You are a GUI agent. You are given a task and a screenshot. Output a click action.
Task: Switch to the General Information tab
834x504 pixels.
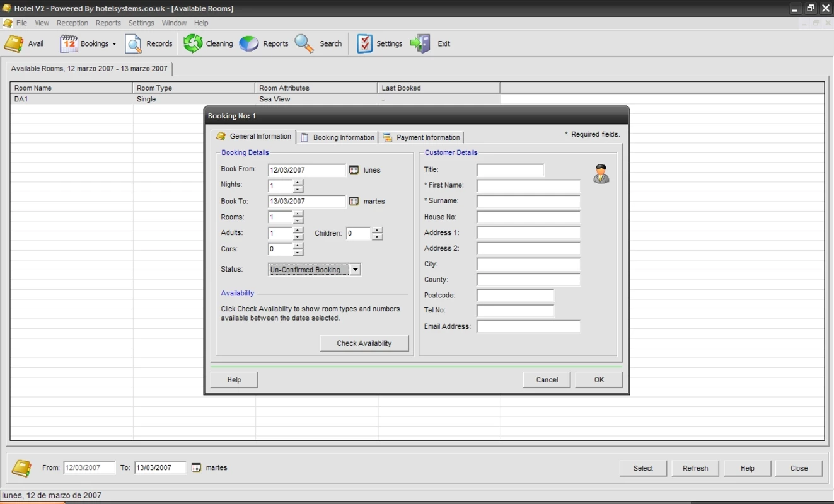(x=254, y=137)
